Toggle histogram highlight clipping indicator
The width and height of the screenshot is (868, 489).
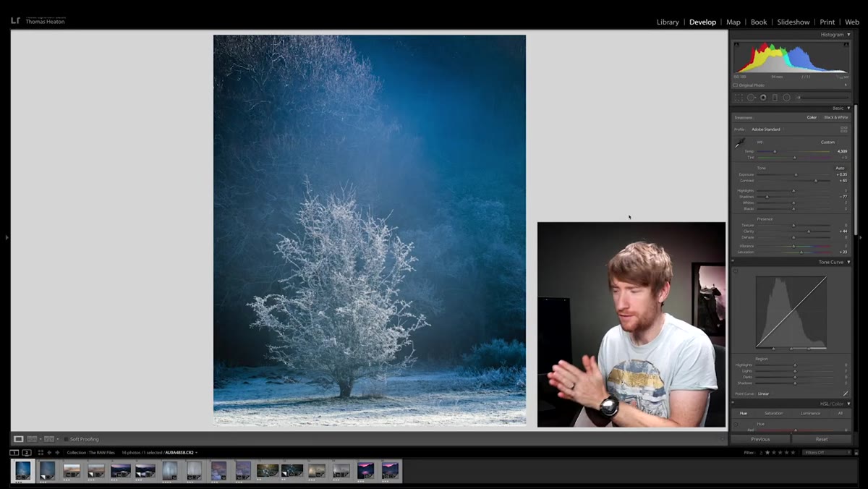click(x=848, y=44)
